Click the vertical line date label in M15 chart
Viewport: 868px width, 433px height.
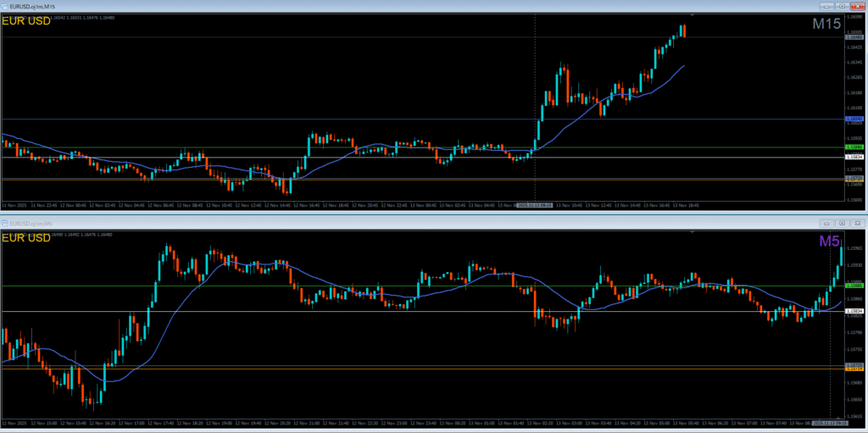[x=535, y=205]
